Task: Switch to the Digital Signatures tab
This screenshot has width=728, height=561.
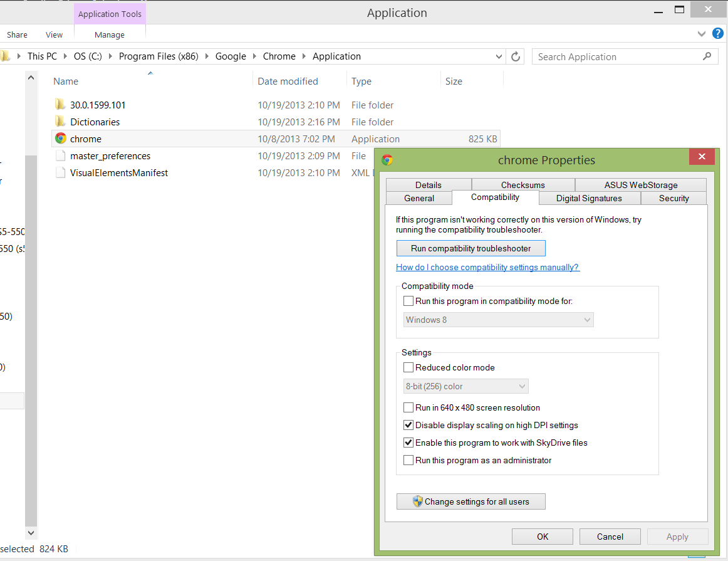Action: tap(589, 198)
